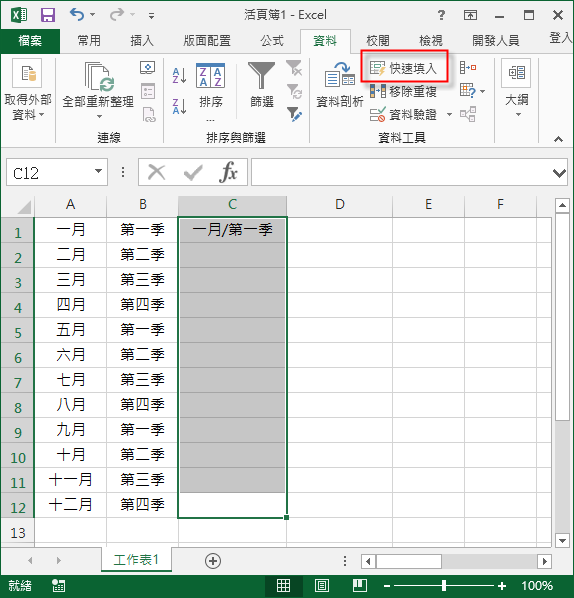Click in the formula bar input
Image resolution: width=574 pixels, height=598 pixels.
pos(400,172)
